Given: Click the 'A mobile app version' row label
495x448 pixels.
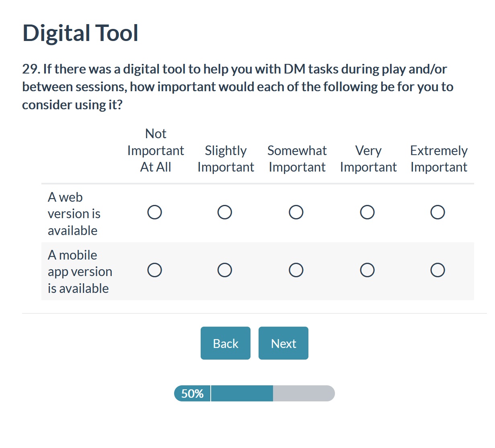Looking at the screenshot, I should click(80, 272).
